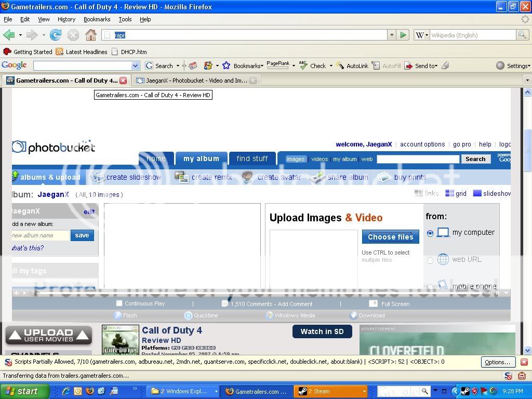Image resolution: width=532 pixels, height=399 pixels.
Task: Select the 'web URL' upload source radio
Action: click(430, 260)
